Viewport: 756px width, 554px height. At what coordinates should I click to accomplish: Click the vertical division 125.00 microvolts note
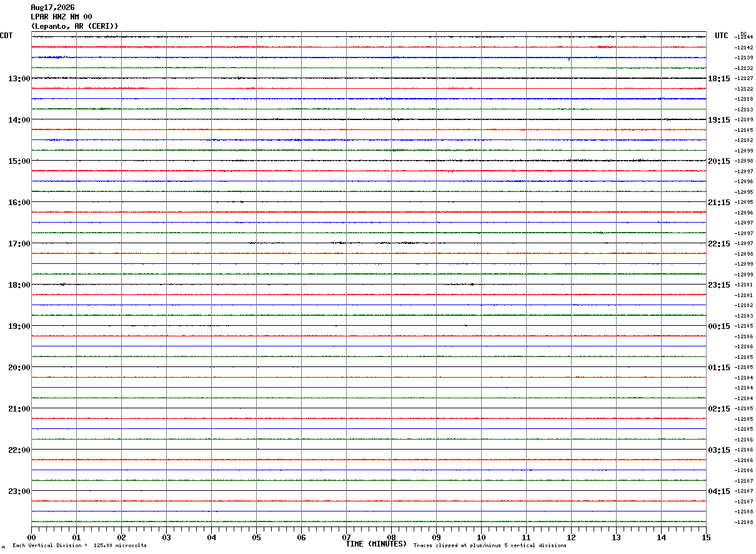click(x=79, y=546)
